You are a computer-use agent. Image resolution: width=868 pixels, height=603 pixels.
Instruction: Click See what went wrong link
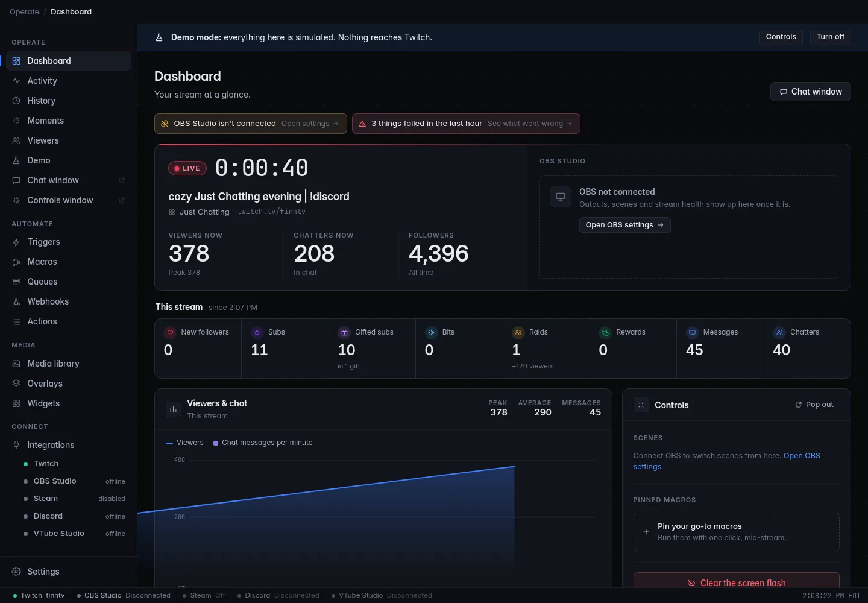[x=530, y=124]
